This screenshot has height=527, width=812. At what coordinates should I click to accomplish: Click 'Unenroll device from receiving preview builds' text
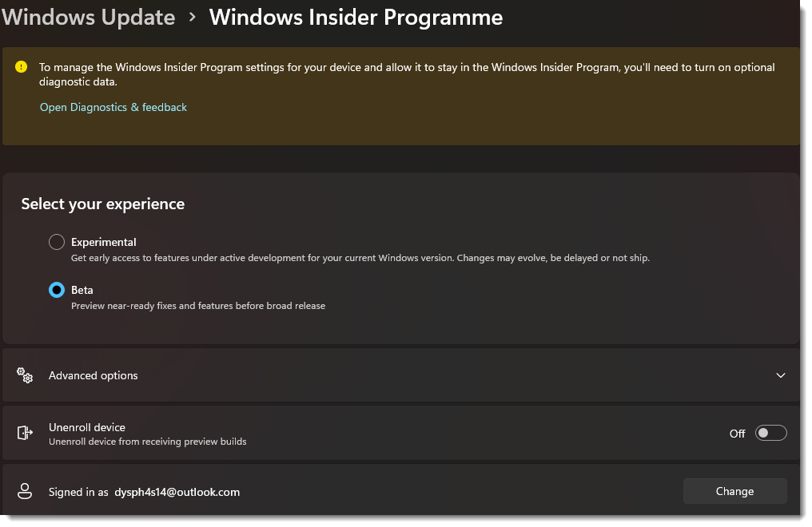coord(148,442)
